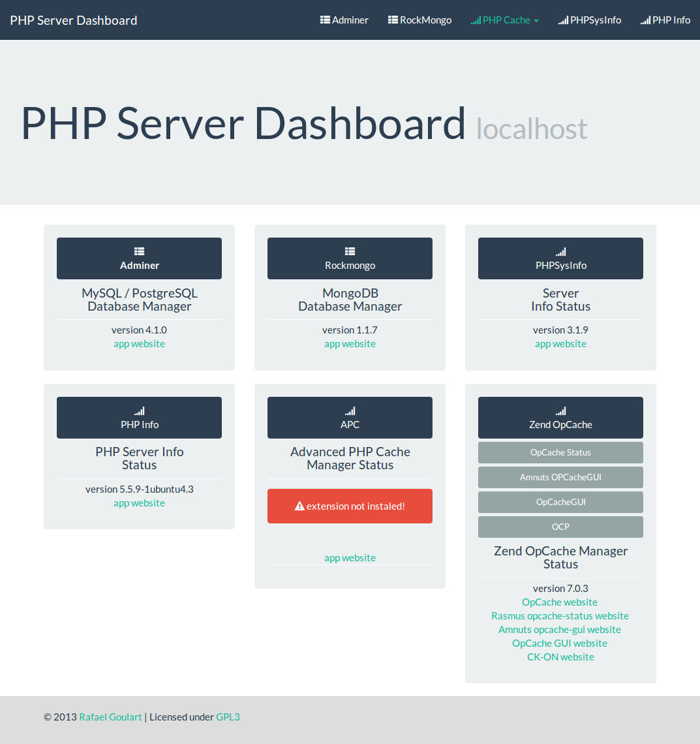Open the OpCache GUI website link
Screen dimensions: 700x744
point(560,643)
